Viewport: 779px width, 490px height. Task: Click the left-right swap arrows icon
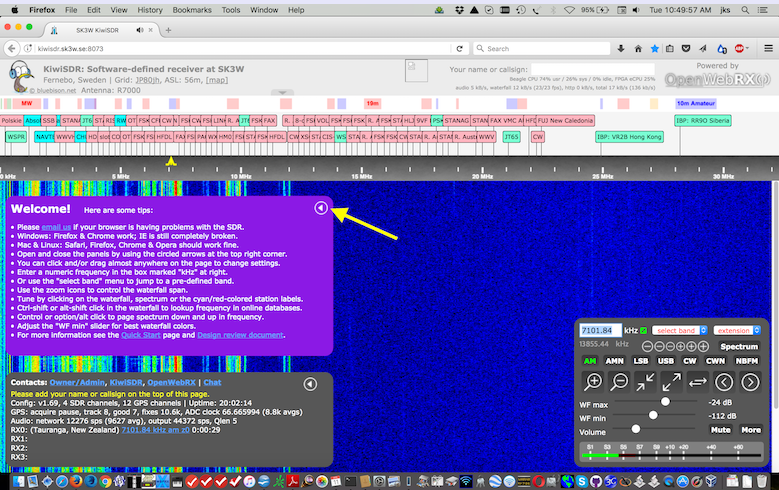coord(698,381)
